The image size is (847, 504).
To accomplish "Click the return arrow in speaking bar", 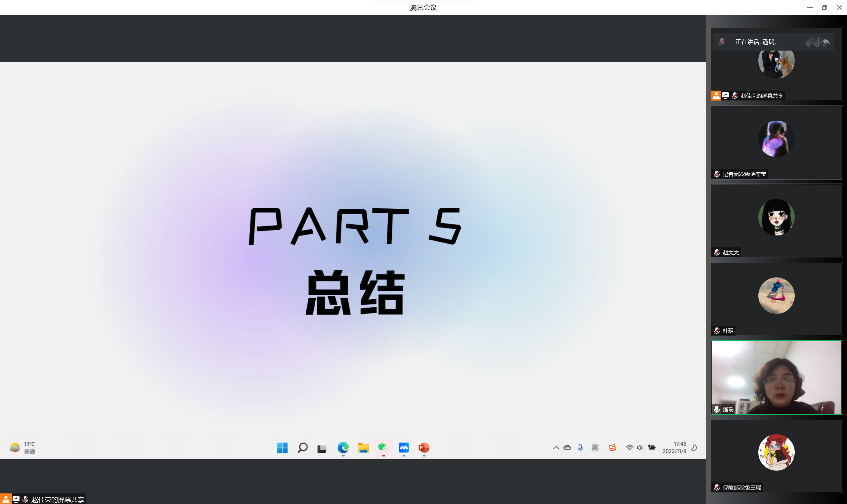I will pyautogui.click(x=826, y=42).
